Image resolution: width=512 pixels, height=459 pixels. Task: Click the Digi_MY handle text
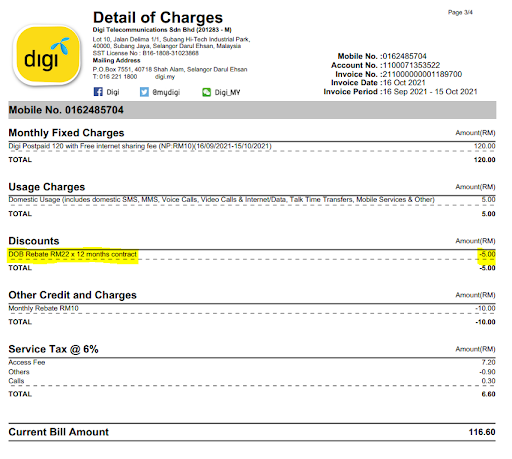(227, 92)
